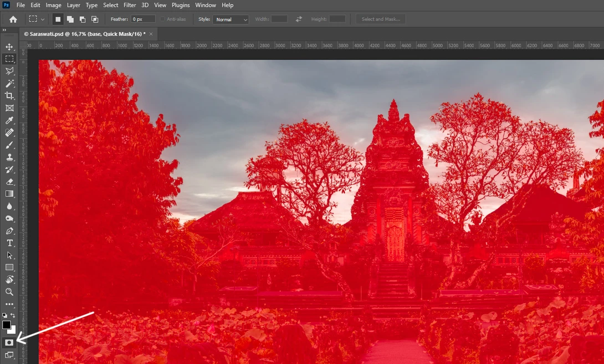
Task: Select the Brush tool
Action: pyautogui.click(x=9, y=145)
